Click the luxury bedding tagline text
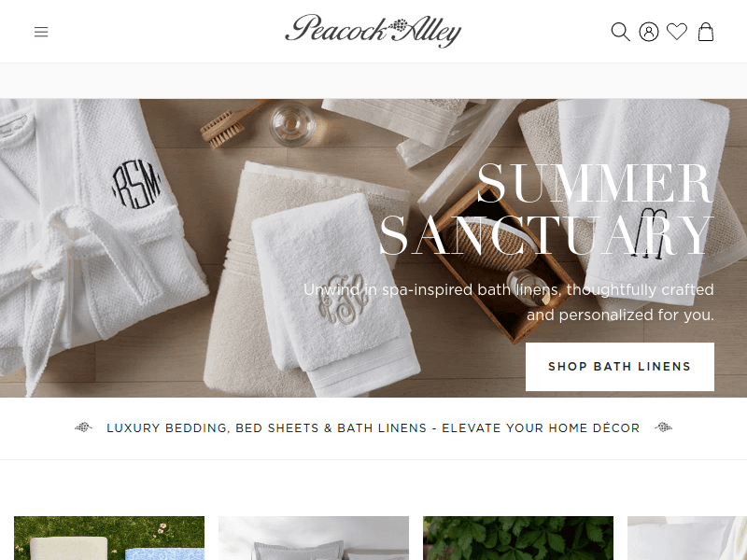The width and height of the screenshot is (747, 560). tap(373, 428)
